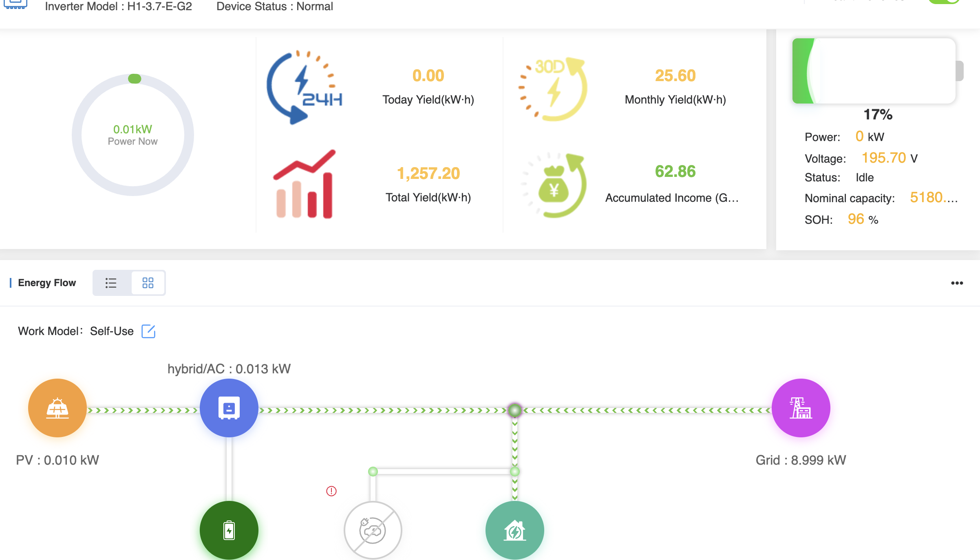Screen dimensions: 980x560
Task: Click the 30D monthly yield icon
Action: [x=553, y=88]
